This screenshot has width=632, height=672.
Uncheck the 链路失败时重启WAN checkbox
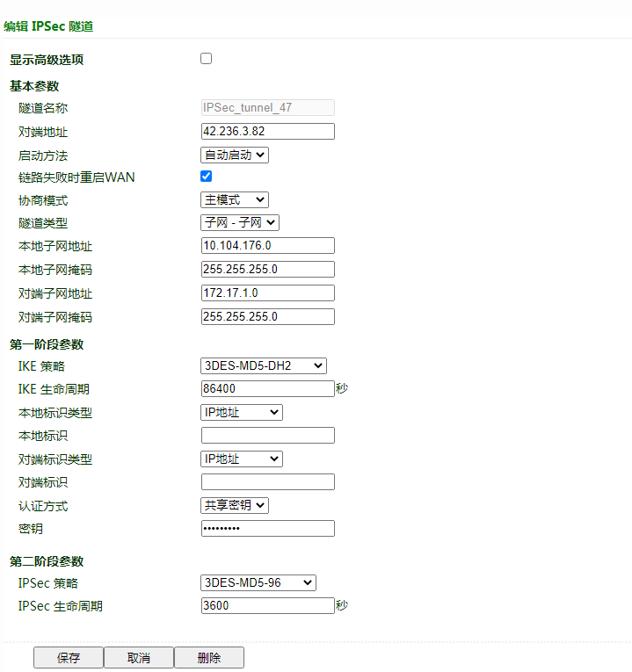206,177
